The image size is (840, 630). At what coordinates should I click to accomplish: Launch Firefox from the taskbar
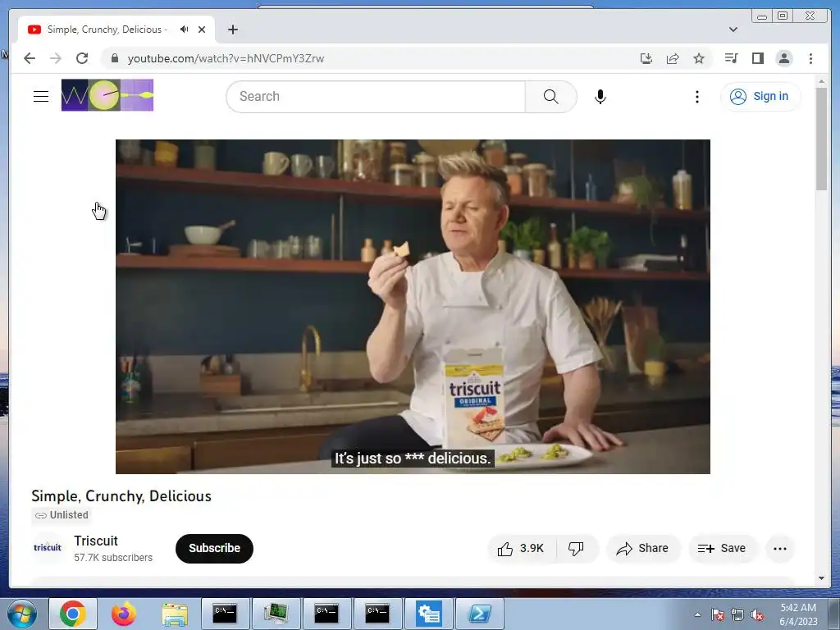pyautogui.click(x=124, y=614)
